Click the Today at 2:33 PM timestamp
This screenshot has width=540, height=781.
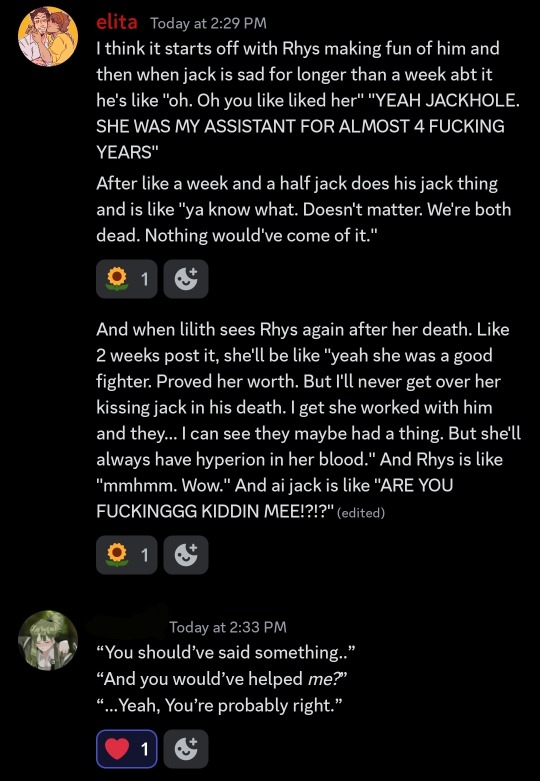coord(228,627)
